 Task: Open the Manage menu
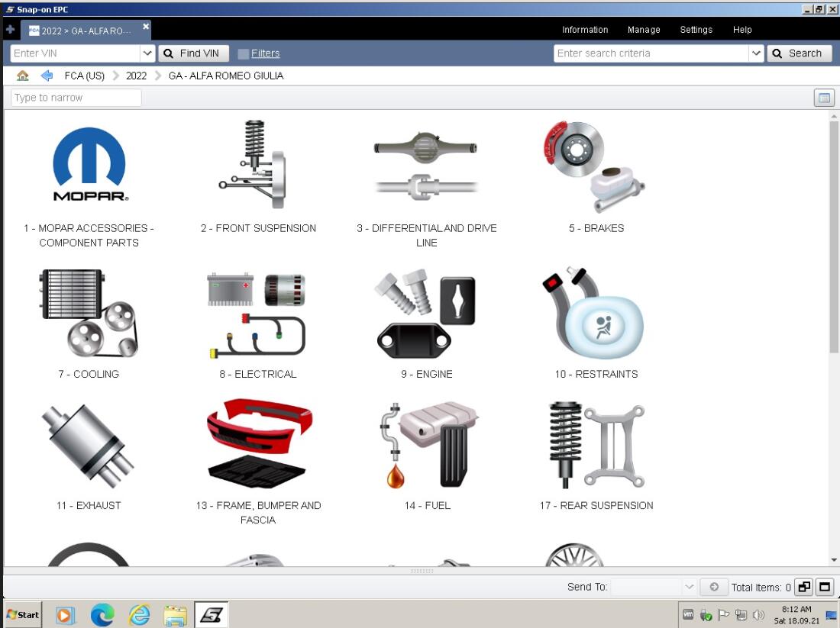pyautogui.click(x=644, y=30)
